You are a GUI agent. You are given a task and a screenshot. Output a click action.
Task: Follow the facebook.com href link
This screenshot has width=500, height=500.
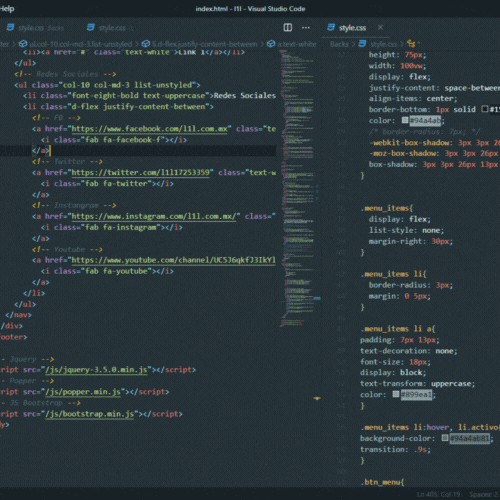click(x=149, y=129)
